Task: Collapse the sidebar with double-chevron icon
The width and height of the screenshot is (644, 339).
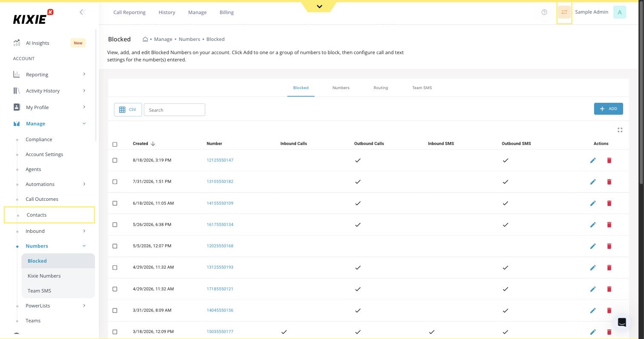Action: coord(83,12)
